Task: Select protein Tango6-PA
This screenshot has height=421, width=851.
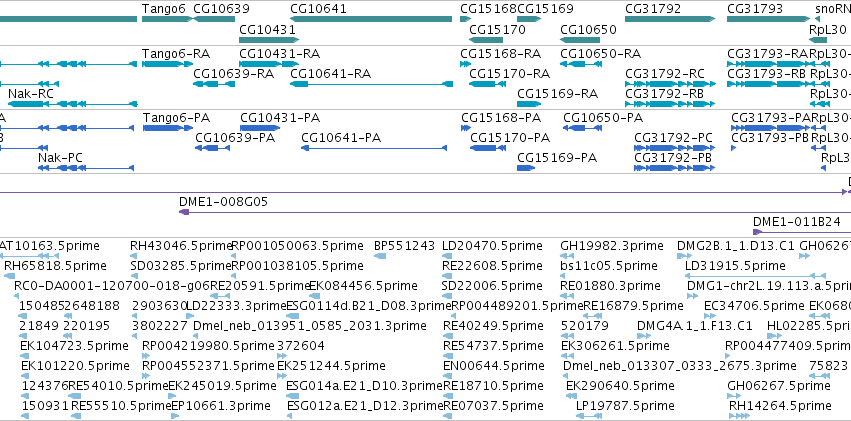Action: (x=176, y=118)
